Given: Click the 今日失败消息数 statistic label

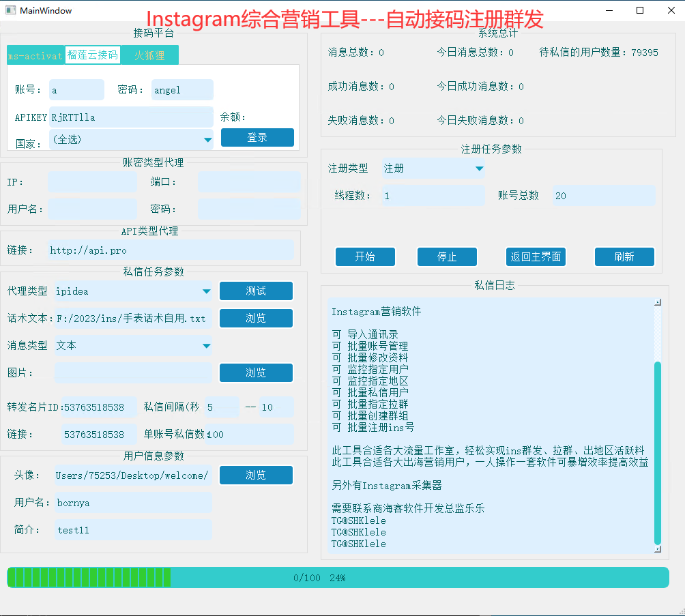Looking at the screenshot, I should [x=480, y=121].
